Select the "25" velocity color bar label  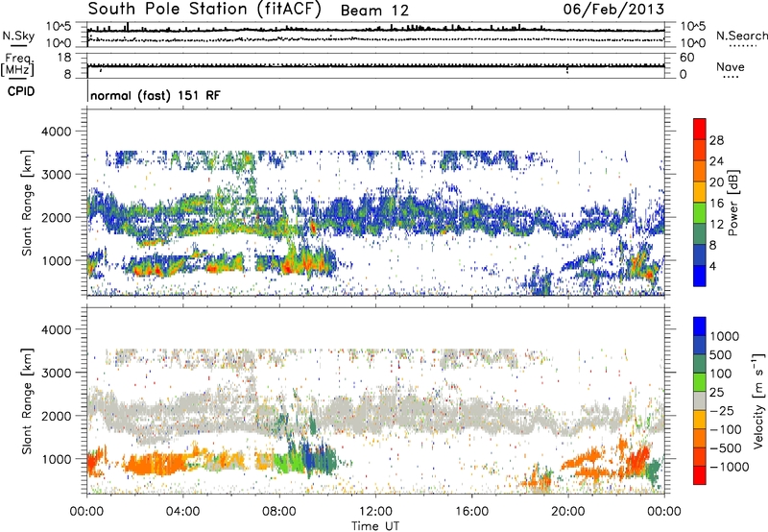tap(716, 393)
